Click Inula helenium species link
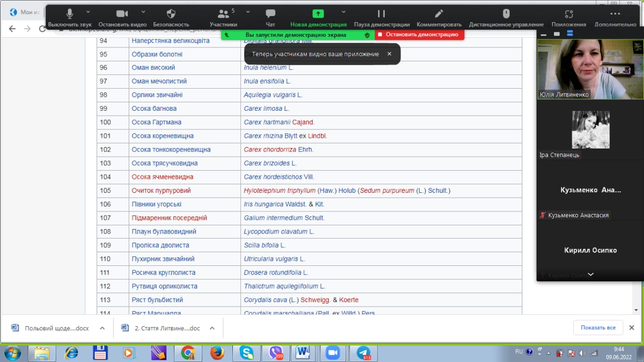This screenshot has height=362, width=644. [x=265, y=67]
